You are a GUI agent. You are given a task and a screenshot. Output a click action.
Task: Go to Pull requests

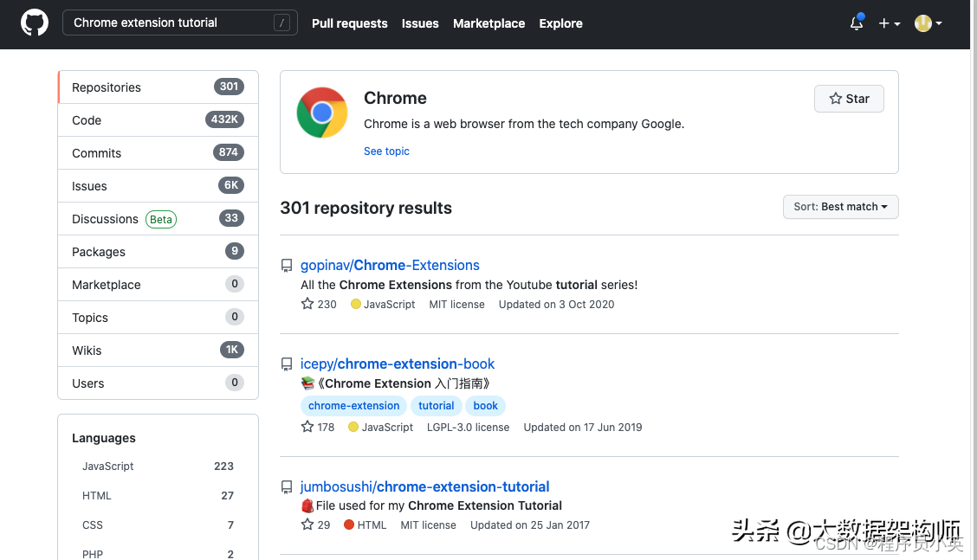350,23
